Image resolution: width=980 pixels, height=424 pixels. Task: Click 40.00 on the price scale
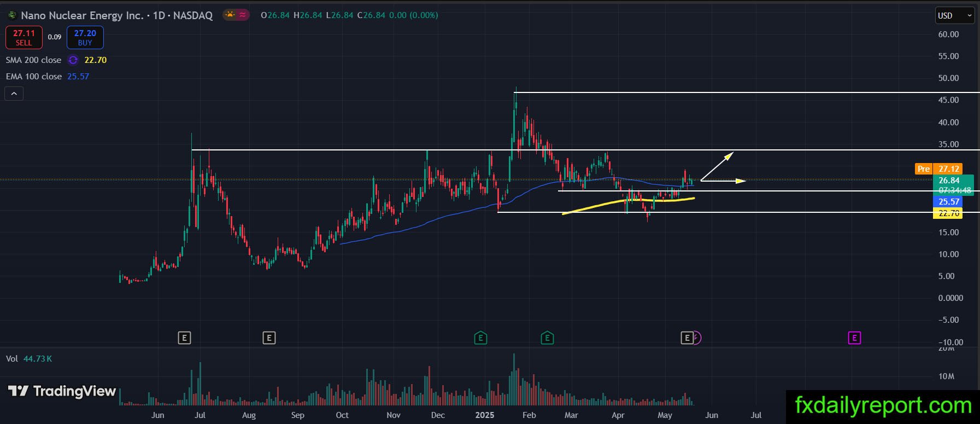click(948, 123)
